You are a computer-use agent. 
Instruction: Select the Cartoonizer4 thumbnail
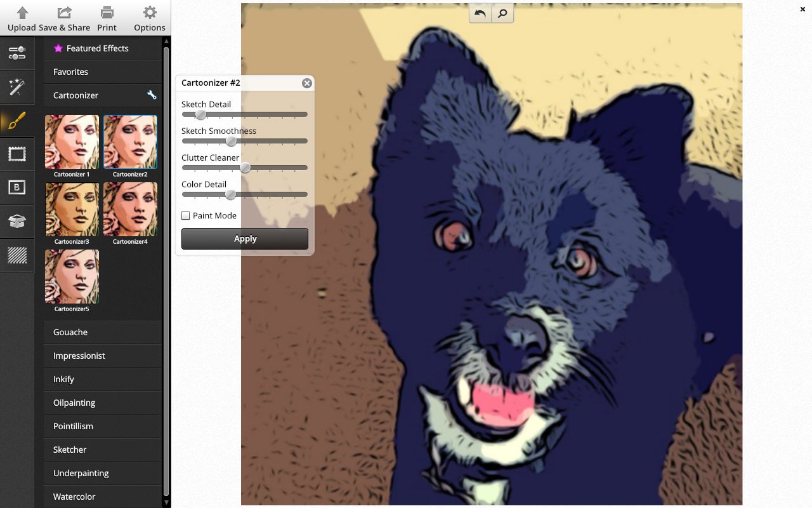[130, 210]
